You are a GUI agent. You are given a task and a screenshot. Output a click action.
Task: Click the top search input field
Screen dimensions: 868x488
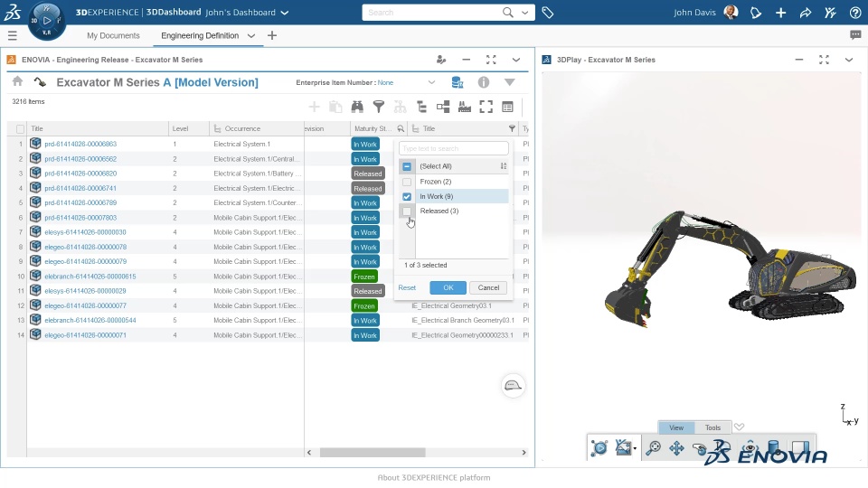pos(432,12)
